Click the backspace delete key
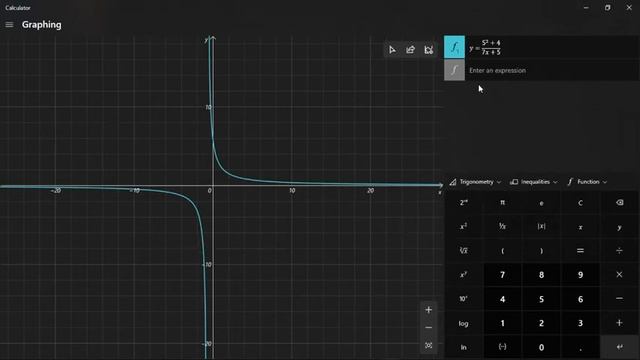This screenshot has height=360, width=640. (x=619, y=202)
